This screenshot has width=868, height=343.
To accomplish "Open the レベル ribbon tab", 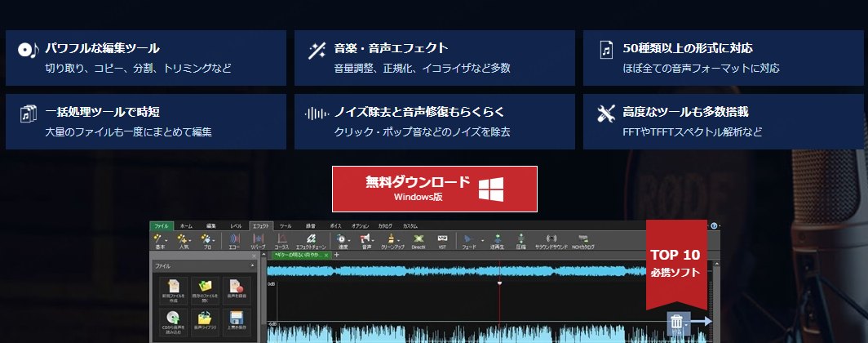I will click(236, 226).
